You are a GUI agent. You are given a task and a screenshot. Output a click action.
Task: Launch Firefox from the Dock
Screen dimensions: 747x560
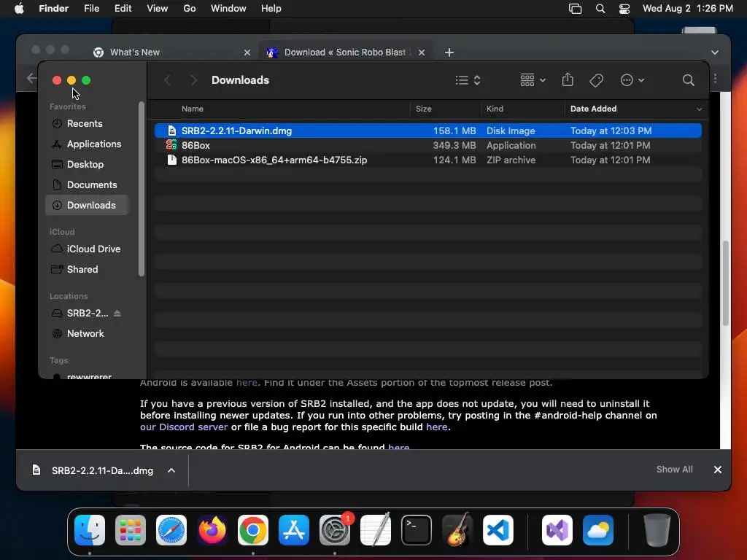(212, 530)
